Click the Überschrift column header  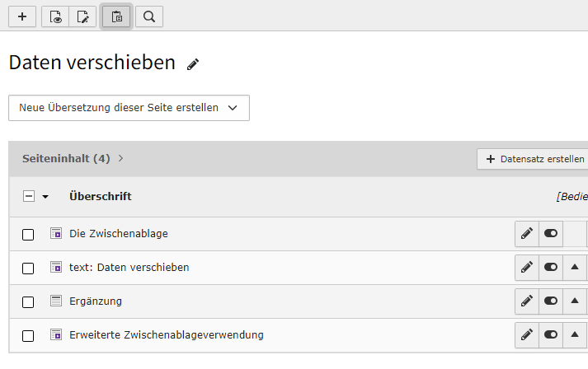[101, 196]
